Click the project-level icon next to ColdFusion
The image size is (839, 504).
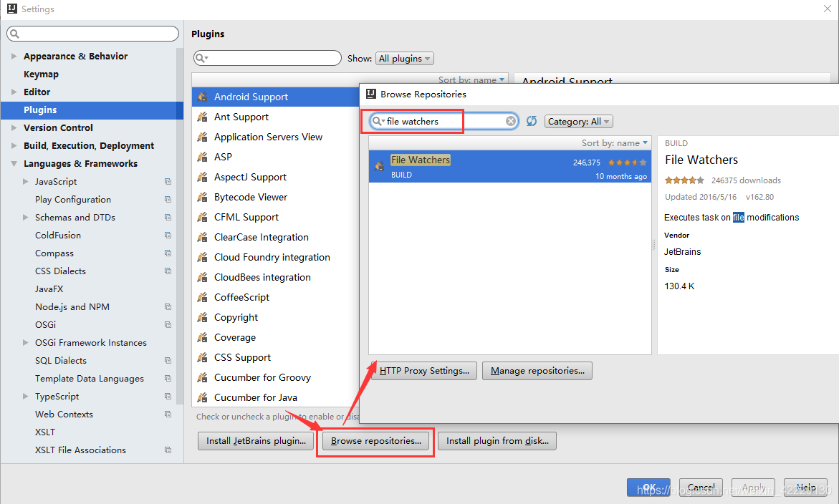pos(168,235)
